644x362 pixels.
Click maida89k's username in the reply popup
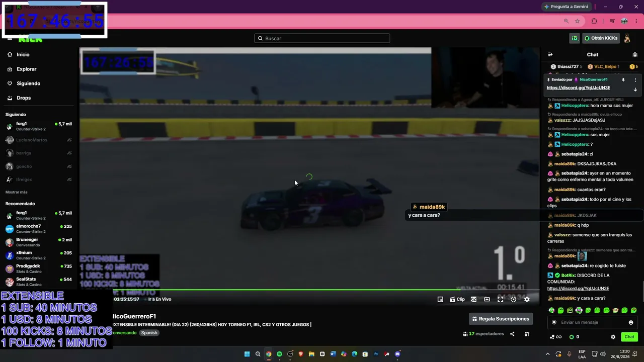432,207
